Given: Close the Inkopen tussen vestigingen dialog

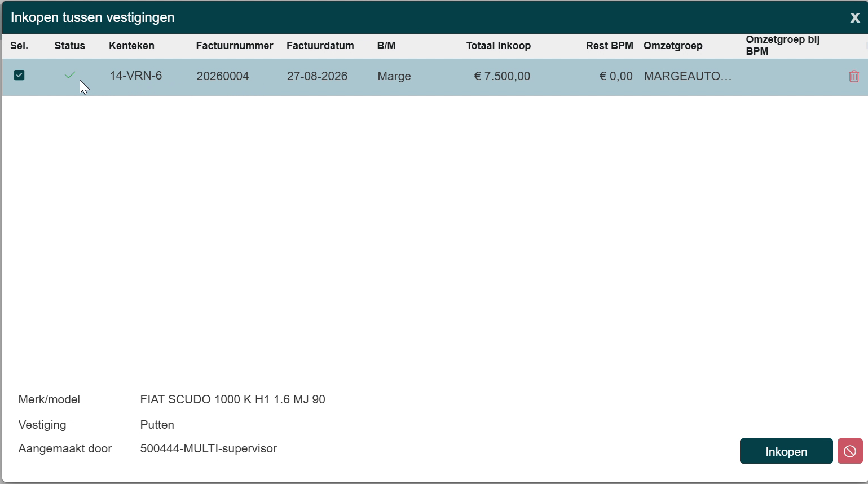Looking at the screenshot, I should [x=855, y=18].
